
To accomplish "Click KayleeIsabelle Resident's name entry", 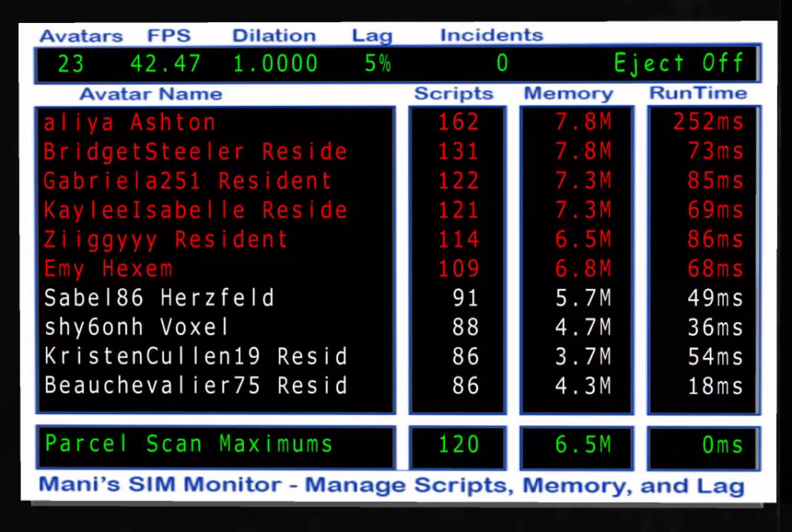I will (x=196, y=210).
